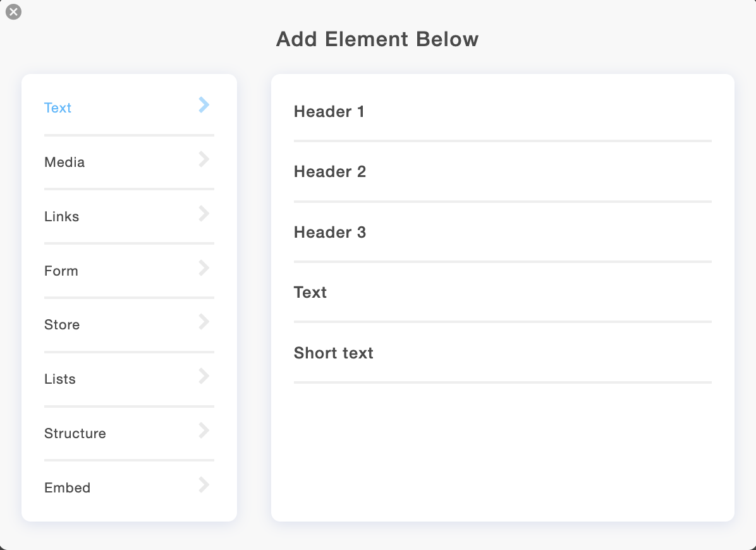Expand the Media category chevron
The image size is (756, 550).
(x=203, y=159)
